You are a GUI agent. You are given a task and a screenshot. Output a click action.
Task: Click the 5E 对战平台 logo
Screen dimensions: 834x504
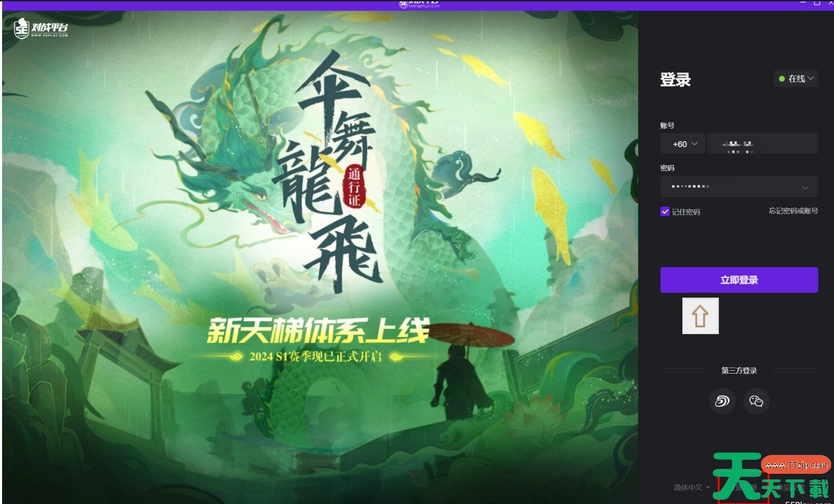[41, 29]
